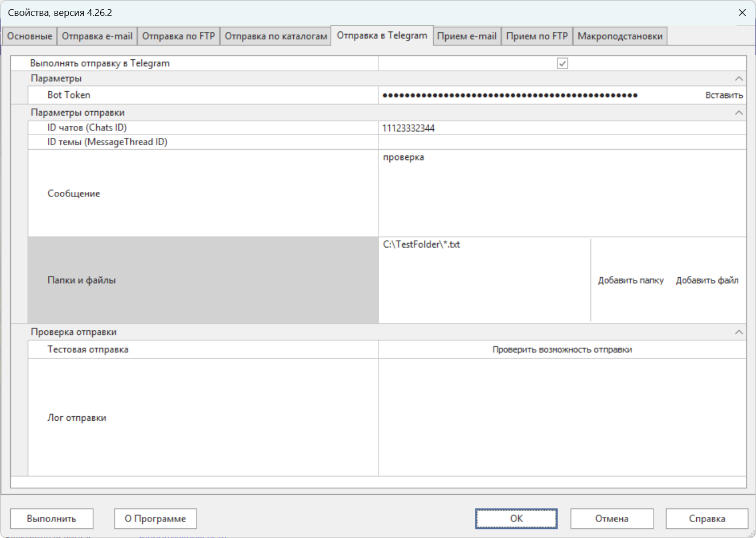Screen dimensions: 756x538
Task: Click the Выполнить button
Action: coord(52,519)
